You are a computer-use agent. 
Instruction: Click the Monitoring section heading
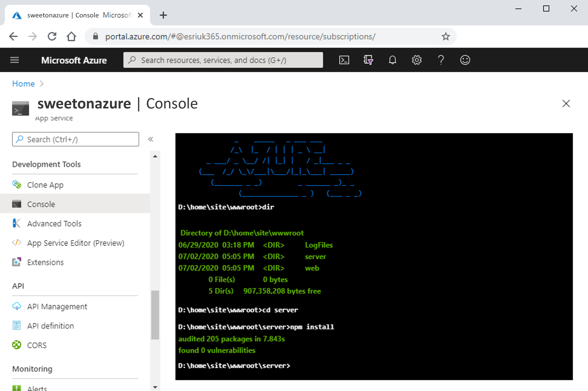[32, 369]
